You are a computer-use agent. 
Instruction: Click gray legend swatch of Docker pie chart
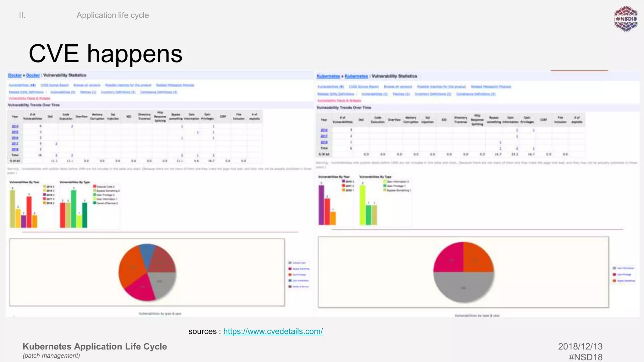coord(290,263)
